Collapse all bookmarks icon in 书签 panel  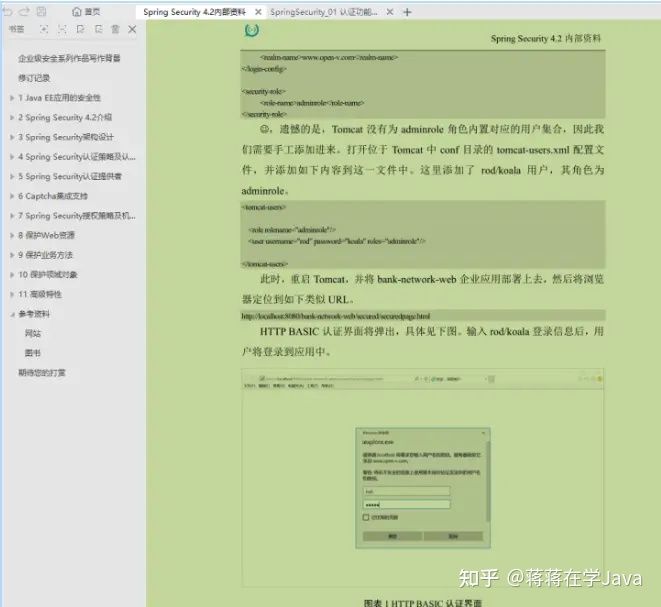point(62,29)
